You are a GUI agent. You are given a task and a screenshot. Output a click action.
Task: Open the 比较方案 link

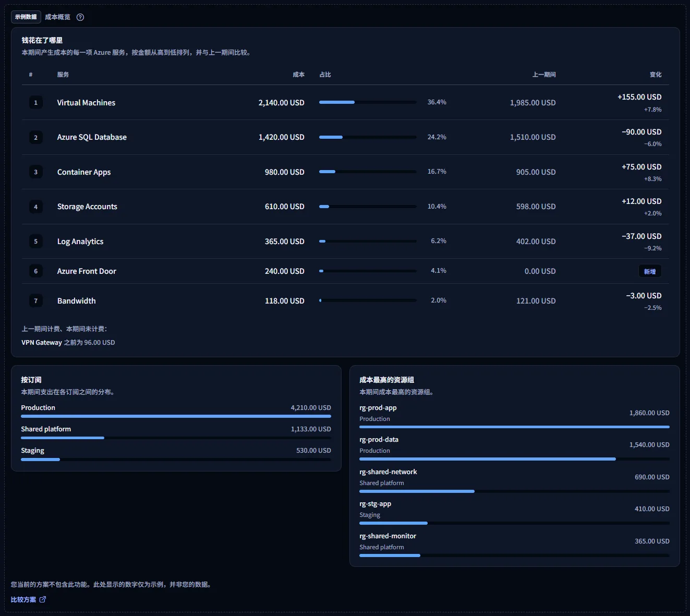click(28, 599)
